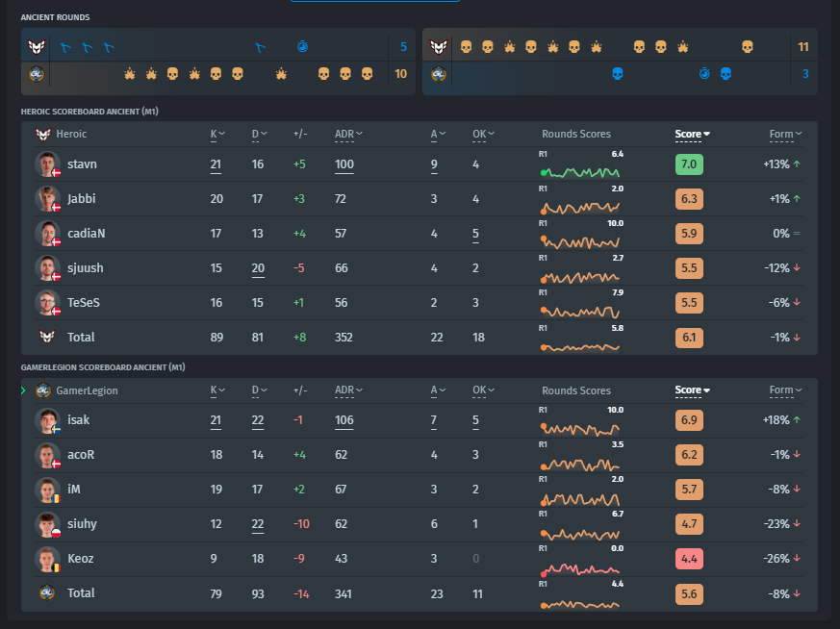Open TeSeS's player avatar
This screenshot has width=840, height=629.
coord(48,302)
